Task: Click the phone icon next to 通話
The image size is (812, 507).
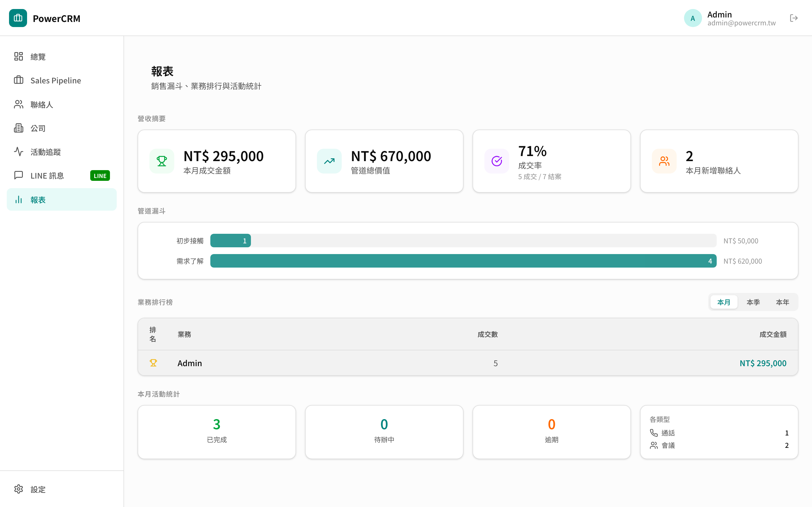Action: point(654,433)
